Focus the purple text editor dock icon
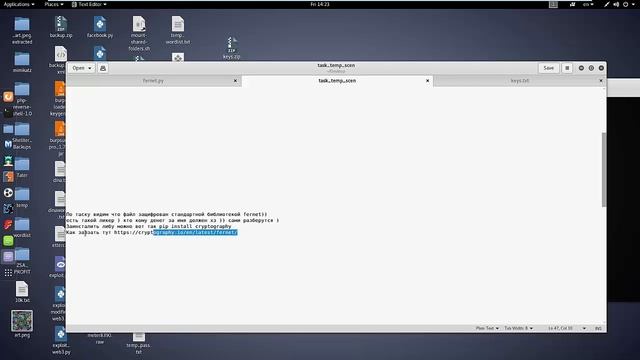640x360 pixels. [8, 257]
